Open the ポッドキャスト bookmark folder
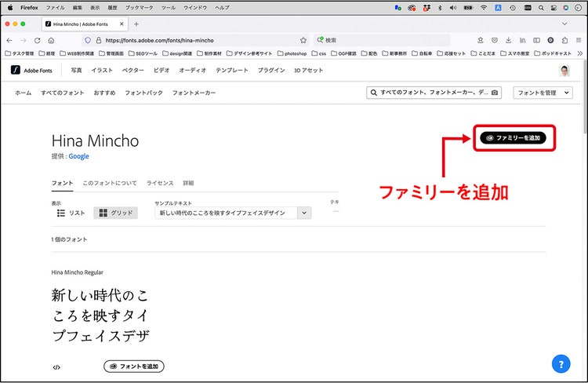The image size is (588, 383). click(553, 53)
